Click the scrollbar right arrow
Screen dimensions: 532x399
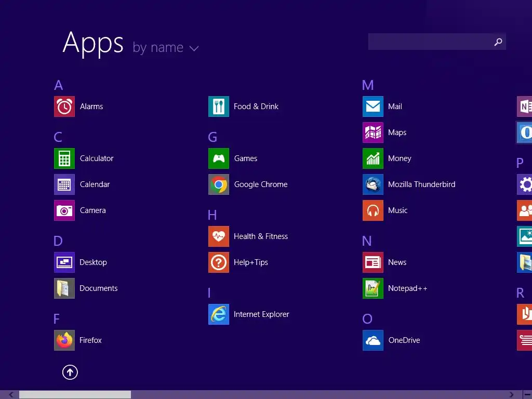[511, 395]
